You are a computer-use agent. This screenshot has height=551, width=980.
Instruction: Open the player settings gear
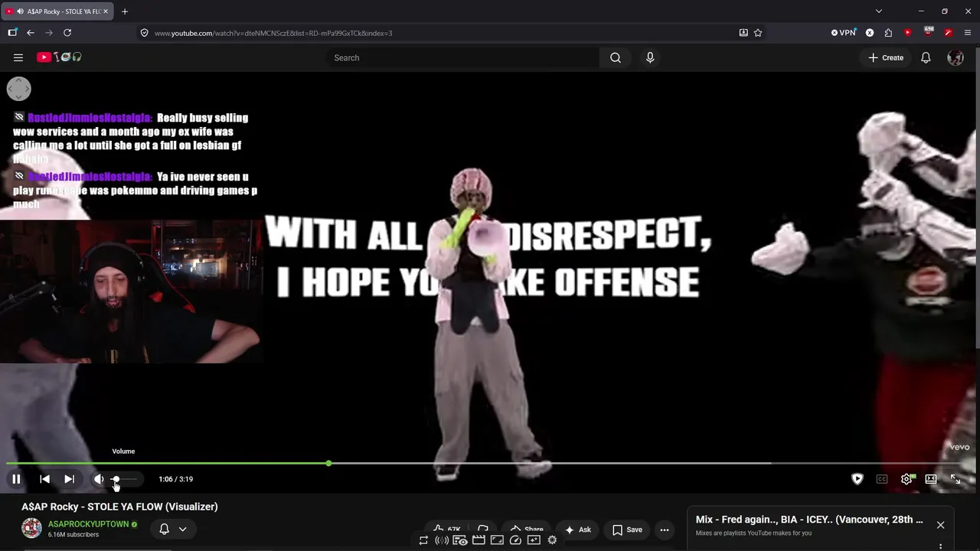[906, 479]
